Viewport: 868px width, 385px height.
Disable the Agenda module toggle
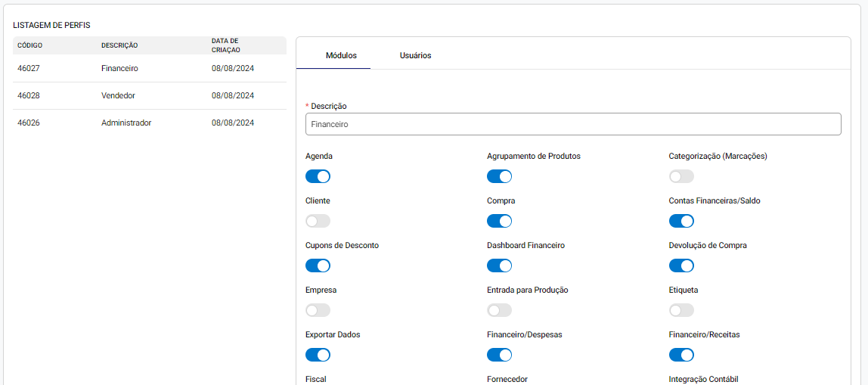318,176
